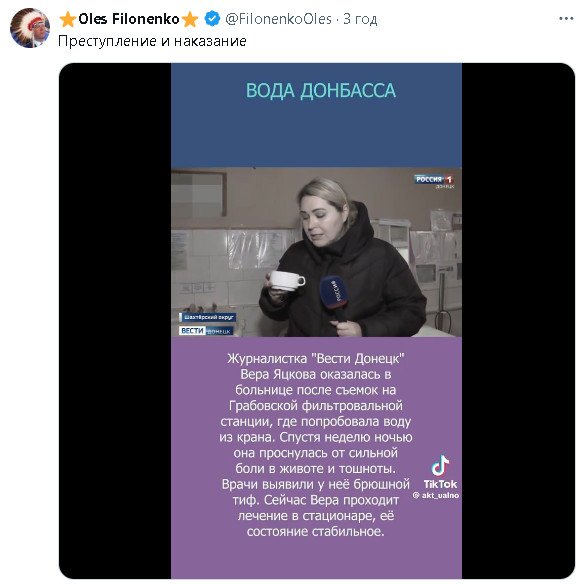This screenshot has width=584, height=584.
Task: Click the 'Преступление и наказание' tweet text
Action: [152, 41]
